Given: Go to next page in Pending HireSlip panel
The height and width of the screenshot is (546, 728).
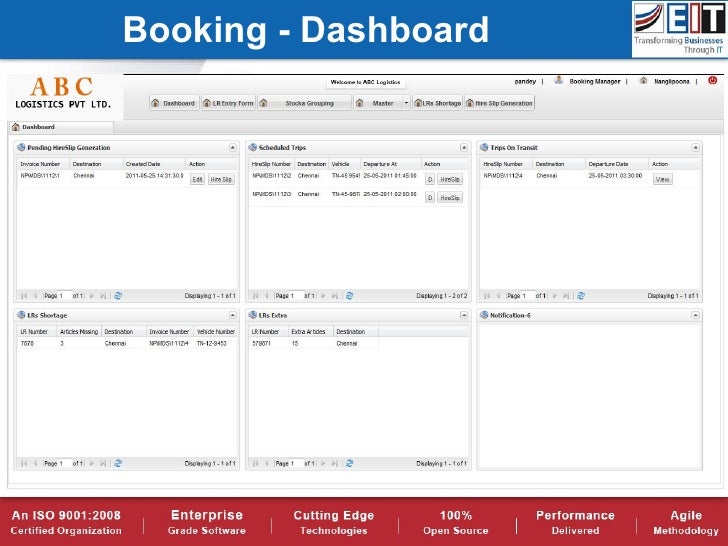Looking at the screenshot, I should coord(91,296).
